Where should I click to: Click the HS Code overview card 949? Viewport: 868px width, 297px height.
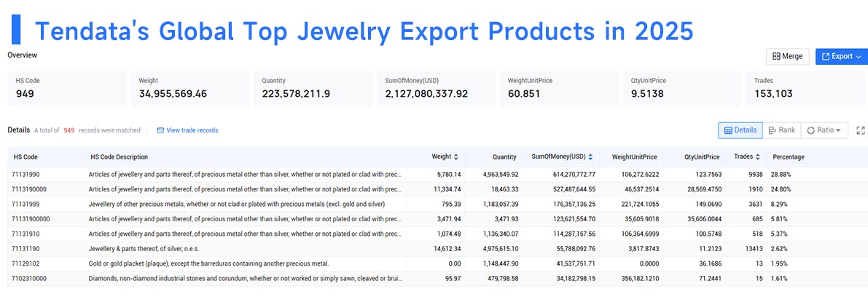tap(67, 88)
